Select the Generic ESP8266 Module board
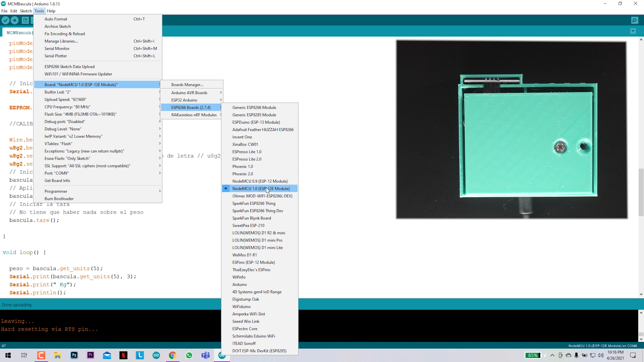 254,107
